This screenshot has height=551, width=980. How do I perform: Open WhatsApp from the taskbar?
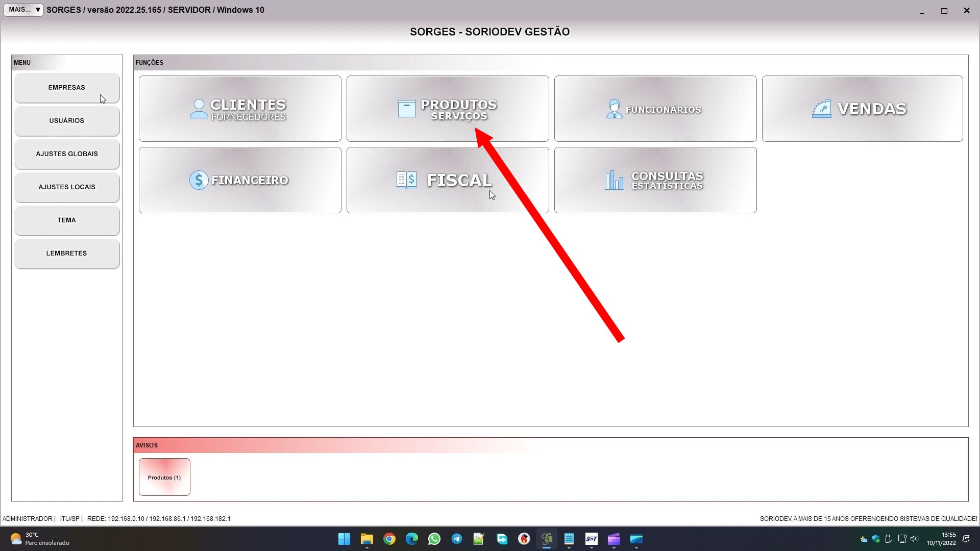point(434,539)
